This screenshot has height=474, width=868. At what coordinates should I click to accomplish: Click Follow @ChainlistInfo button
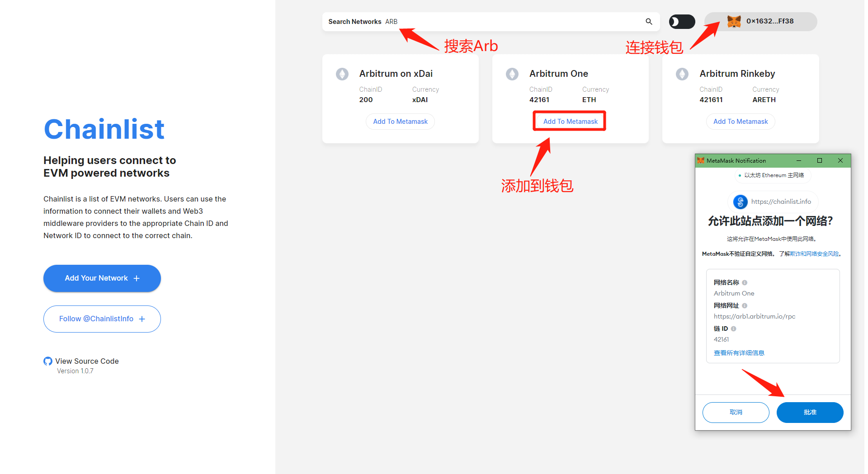(x=102, y=319)
